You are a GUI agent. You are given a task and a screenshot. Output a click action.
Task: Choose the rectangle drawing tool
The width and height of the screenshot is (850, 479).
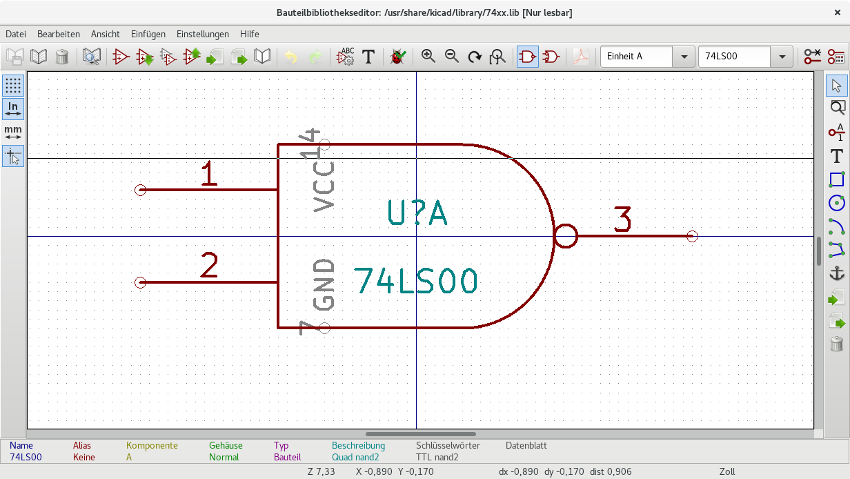[x=837, y=180]
